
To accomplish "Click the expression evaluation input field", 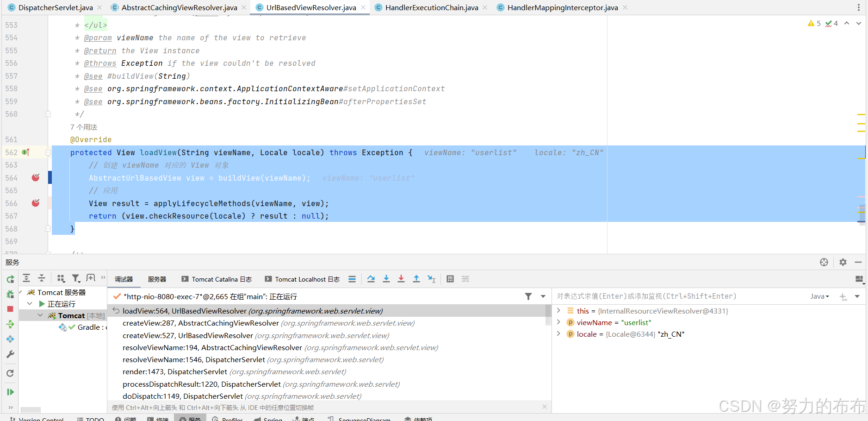I will [681, 296].
